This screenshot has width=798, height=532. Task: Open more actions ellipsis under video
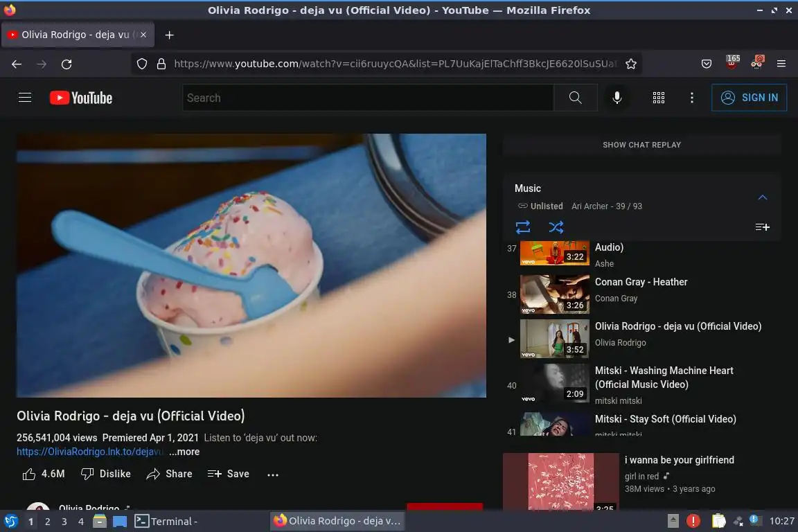point(273,475)
